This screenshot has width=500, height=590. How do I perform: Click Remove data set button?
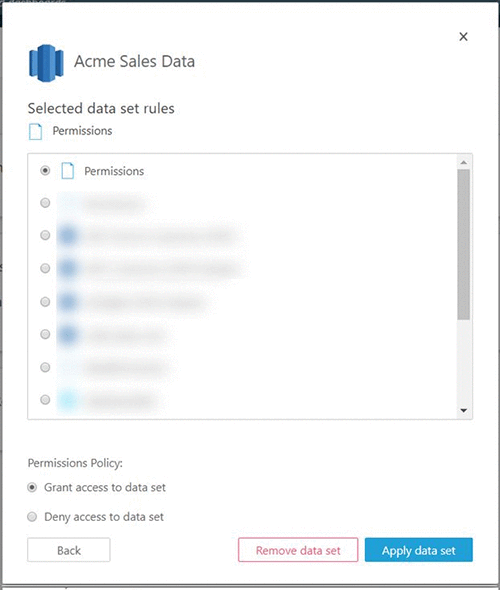pos(298,550)
